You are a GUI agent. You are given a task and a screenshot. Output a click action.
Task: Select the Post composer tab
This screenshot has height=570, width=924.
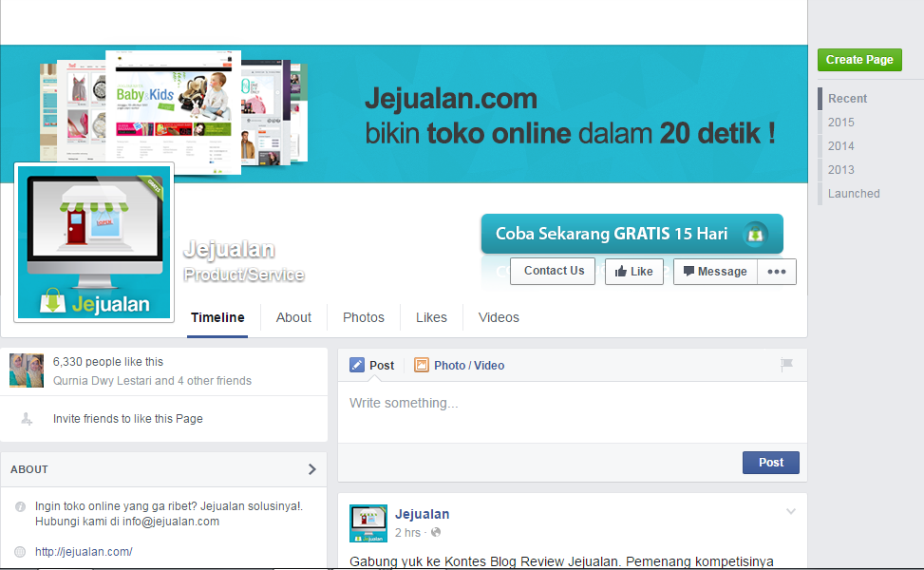[372, 366]
